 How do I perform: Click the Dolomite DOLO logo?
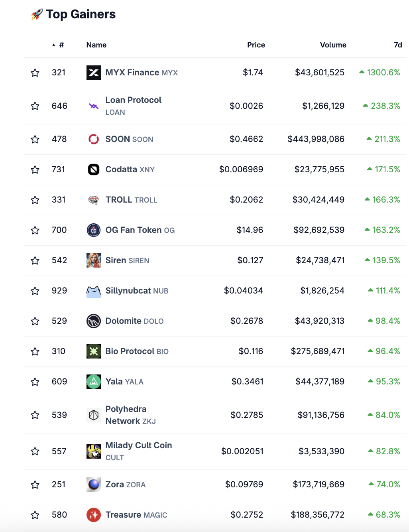click(x=94, y=321)
